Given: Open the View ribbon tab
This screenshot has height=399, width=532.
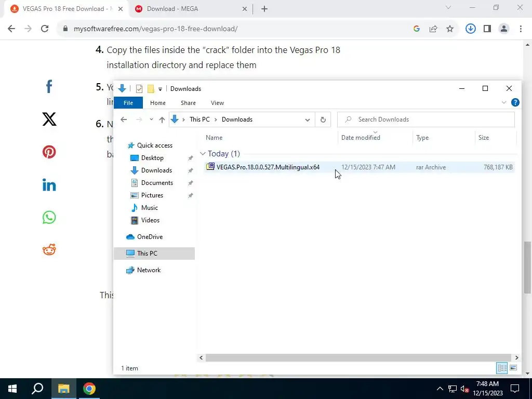Looking at the screenshot, I should click(x=218, y=103).
